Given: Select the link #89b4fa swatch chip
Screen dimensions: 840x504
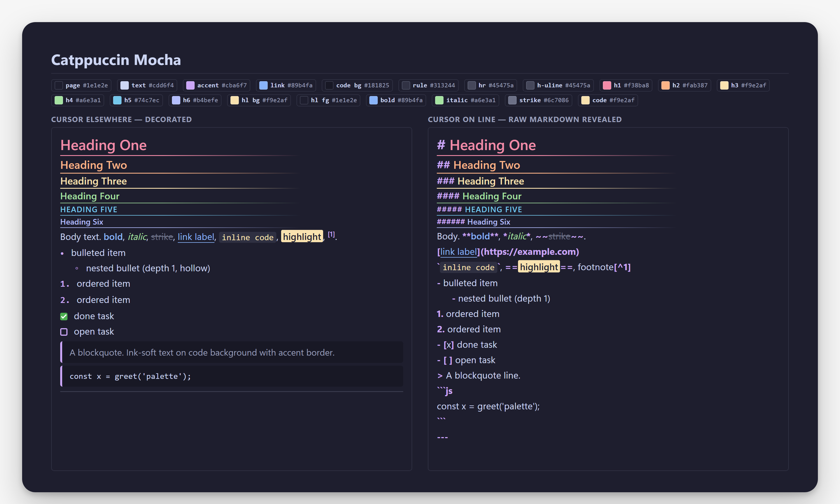Looking at the screenshot, I should [x=286, y=85].
